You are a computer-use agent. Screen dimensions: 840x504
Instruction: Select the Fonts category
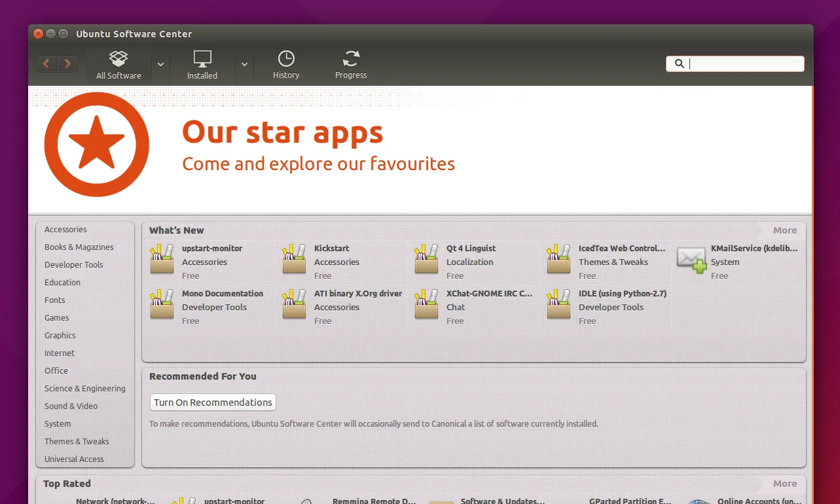[x=55, y=300]
